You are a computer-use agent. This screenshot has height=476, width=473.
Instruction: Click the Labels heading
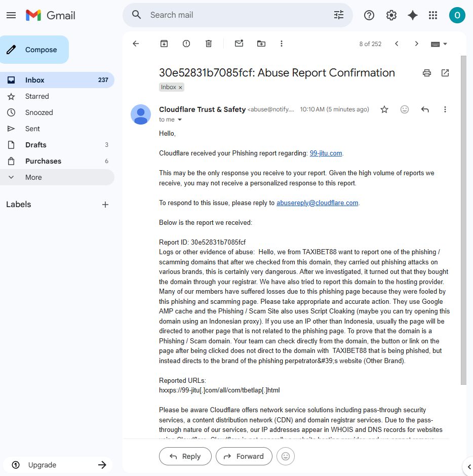(19, 204)
